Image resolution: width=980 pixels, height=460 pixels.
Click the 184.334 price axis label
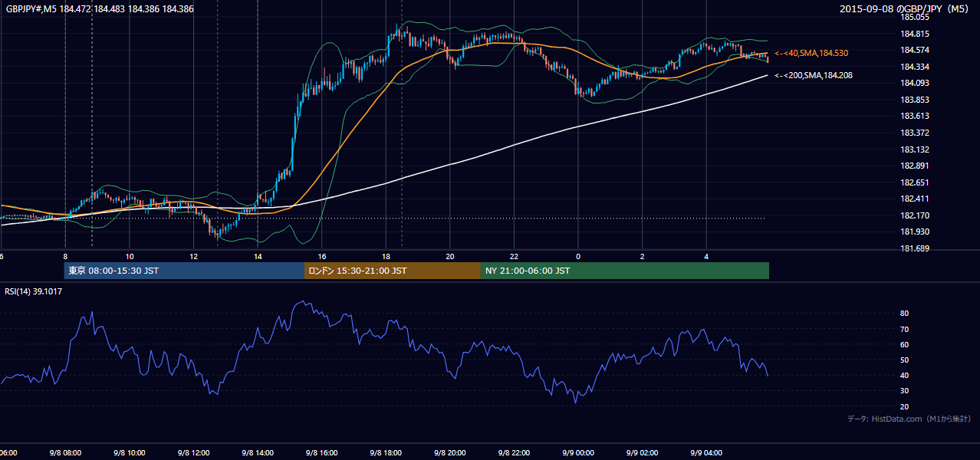click(x=915, y=67)
